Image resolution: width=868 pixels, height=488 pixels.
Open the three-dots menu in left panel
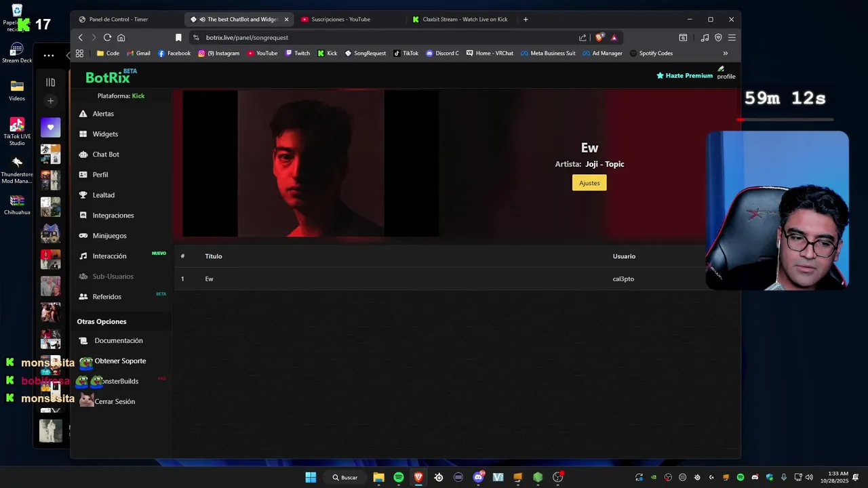point(49,56)
